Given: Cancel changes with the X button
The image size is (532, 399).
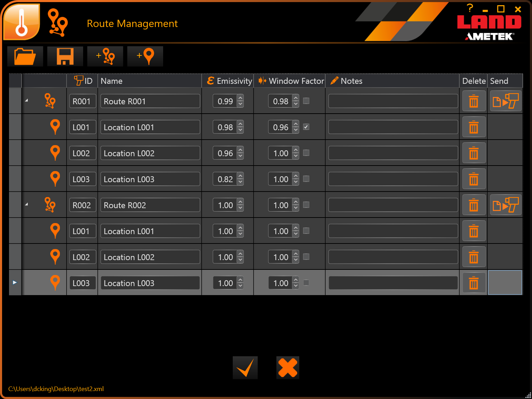Looking at the screenshot, I should point(287,367).
